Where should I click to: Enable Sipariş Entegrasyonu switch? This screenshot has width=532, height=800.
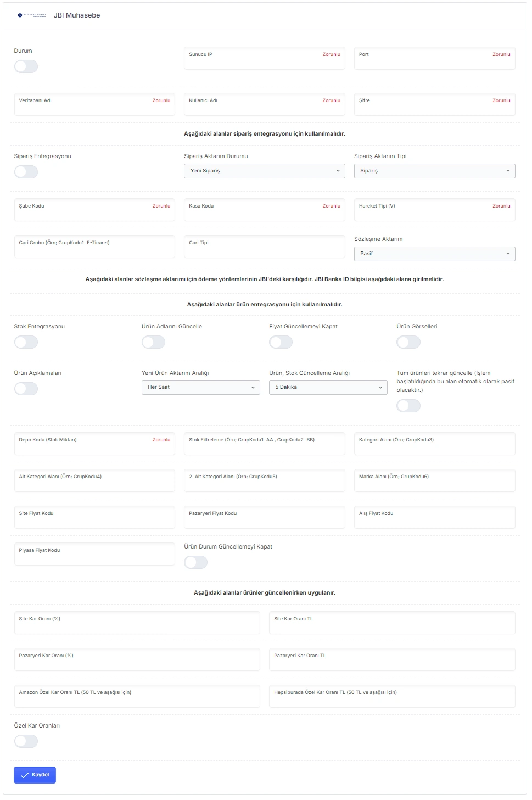tap(26, 172)
